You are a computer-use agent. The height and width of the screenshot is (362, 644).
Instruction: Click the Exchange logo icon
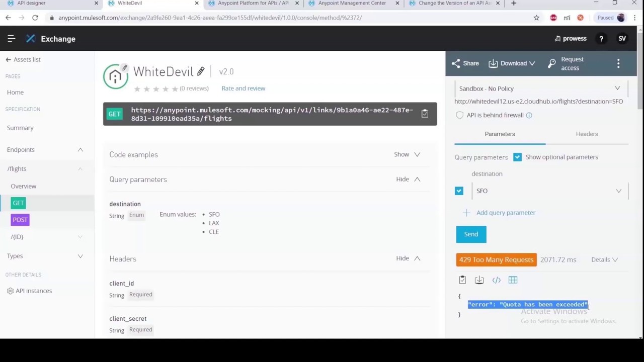pyautogui.click(x=31, y=39)
